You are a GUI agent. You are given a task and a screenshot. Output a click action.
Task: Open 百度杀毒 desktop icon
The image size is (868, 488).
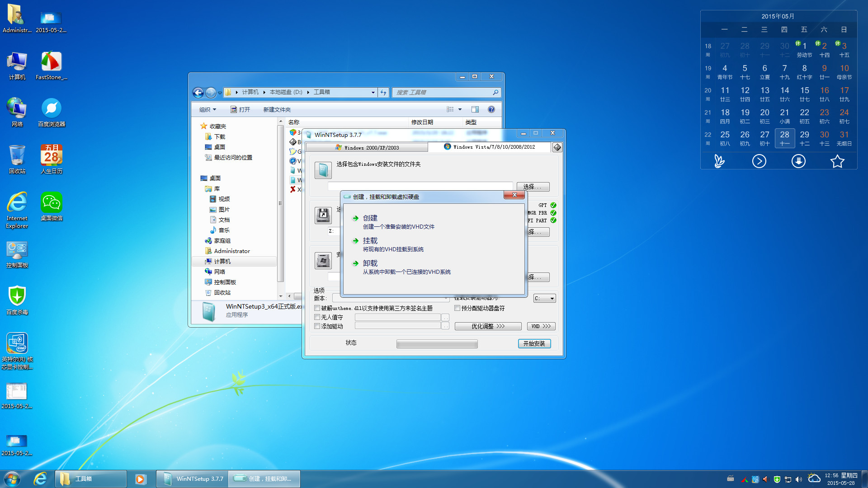click(x=17, y=300)
